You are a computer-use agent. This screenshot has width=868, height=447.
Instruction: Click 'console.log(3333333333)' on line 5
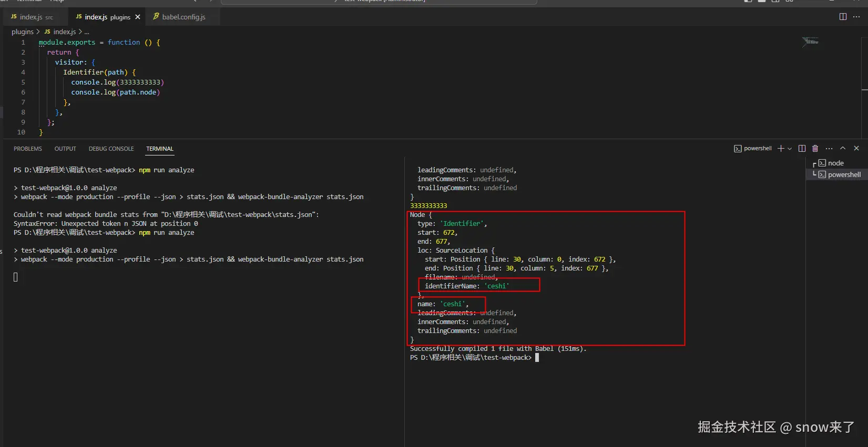click(118, 82)
